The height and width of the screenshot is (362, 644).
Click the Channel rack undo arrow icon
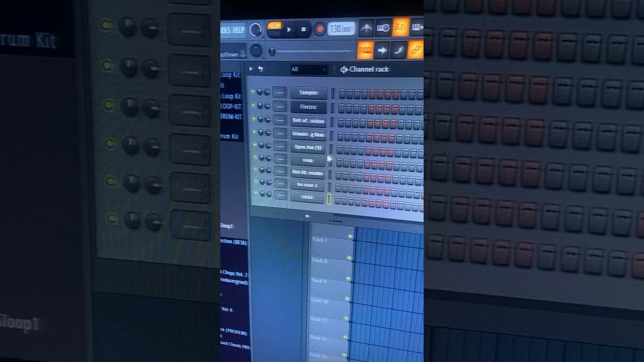(261, 69)
